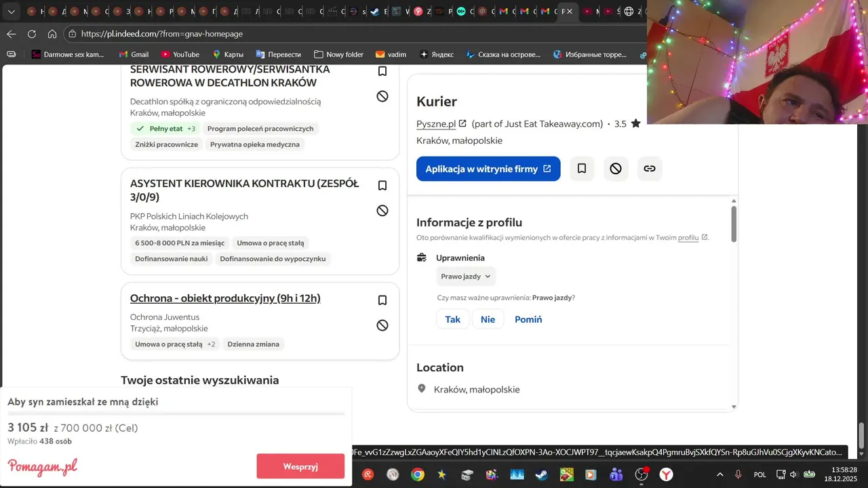This screenshot has width=868, height=488.
Task: Switch POL keyboard language indicator
Action: [759, 474]
